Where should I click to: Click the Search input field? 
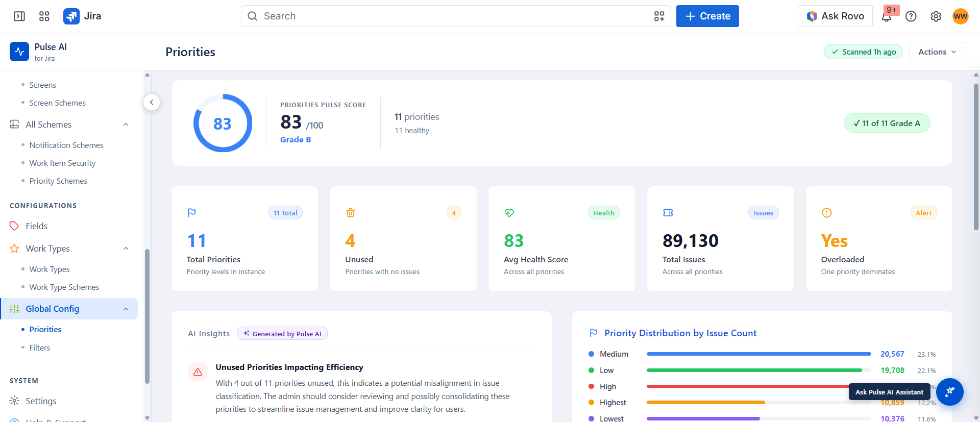pyautogui.click(x=456, y=16)
